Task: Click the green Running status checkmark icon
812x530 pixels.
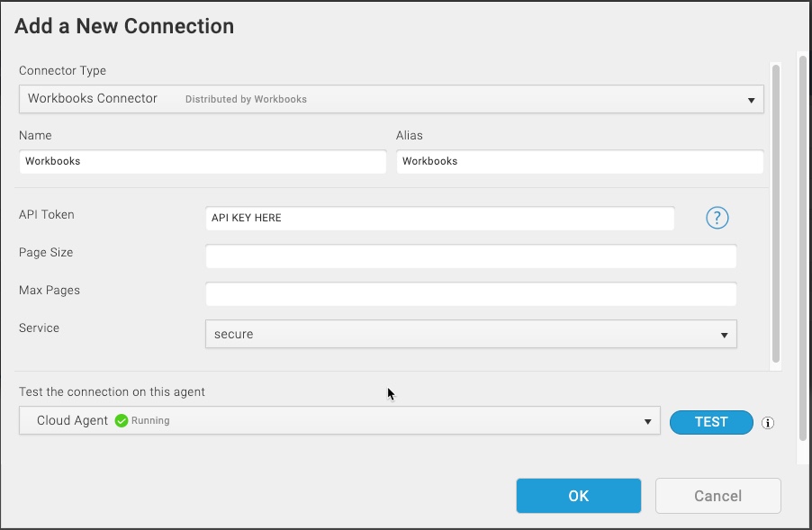Action: coord(122,421)
